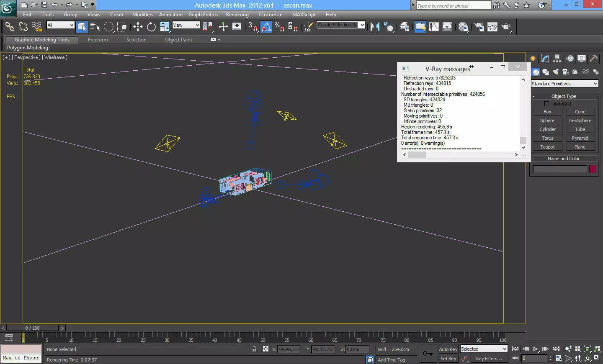Switch to the Freeform ribbon tab
This screenshot has height=364, width=603.
[98, 40]
